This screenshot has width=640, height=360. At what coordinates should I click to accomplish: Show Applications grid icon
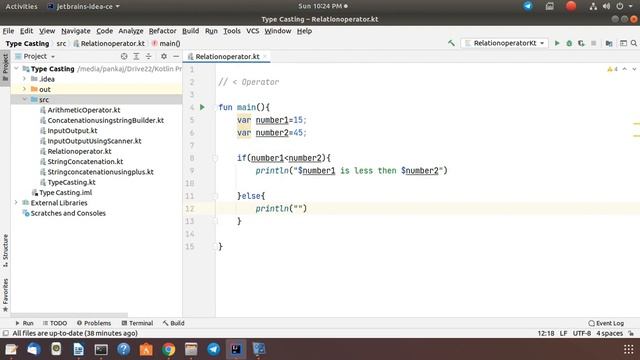pyautogui.click(x=629, y=349)
